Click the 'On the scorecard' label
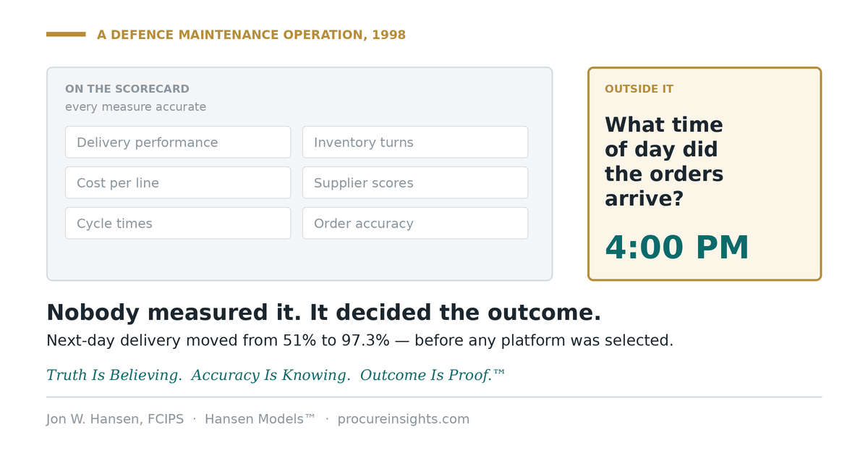 tap(127, 89)
